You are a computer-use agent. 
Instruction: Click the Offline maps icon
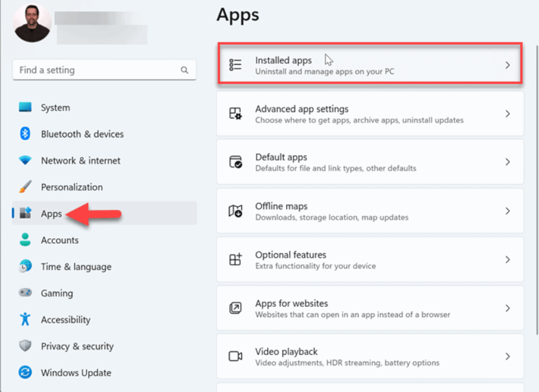tap(236, 210)
